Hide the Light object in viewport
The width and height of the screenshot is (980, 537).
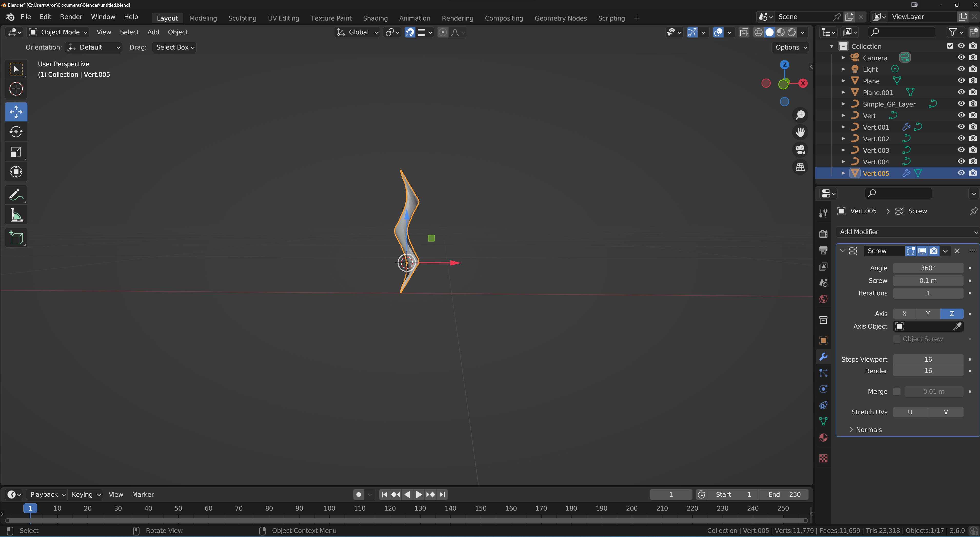click(961, 69)
